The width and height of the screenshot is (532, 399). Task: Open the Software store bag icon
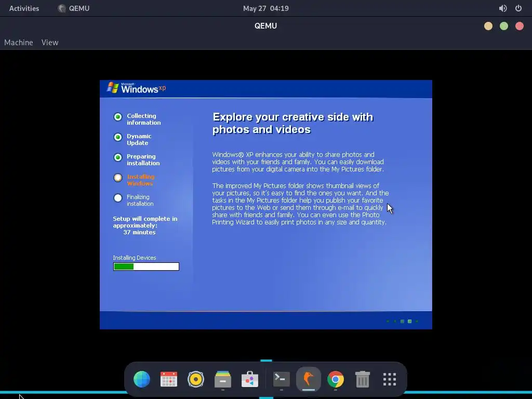coord(250,379)
